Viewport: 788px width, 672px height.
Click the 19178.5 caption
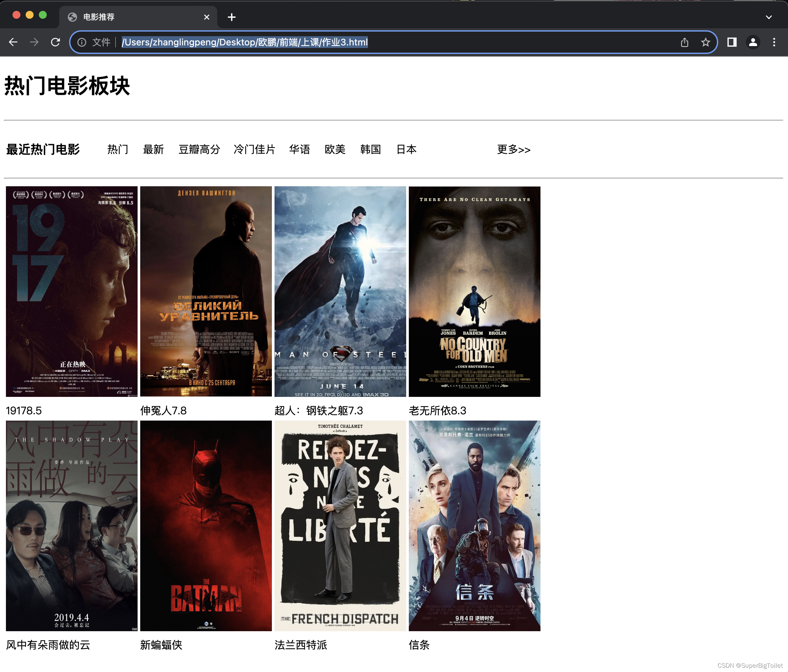click(24, 411)
